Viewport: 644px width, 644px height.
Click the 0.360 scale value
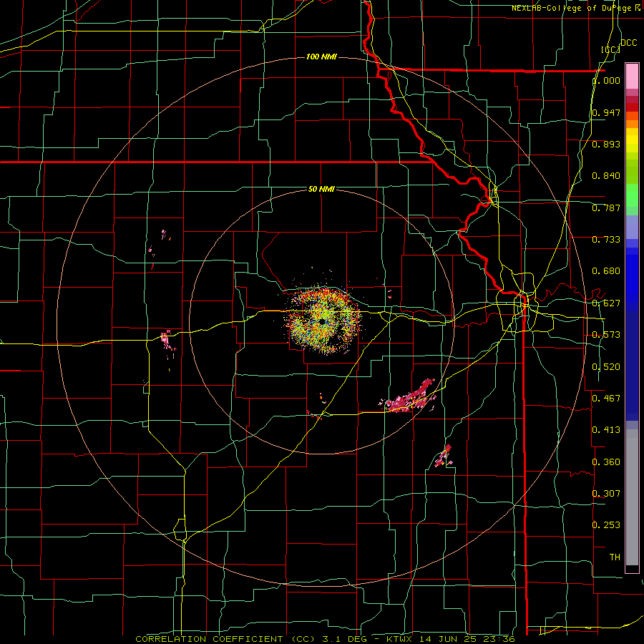(606, 462)
